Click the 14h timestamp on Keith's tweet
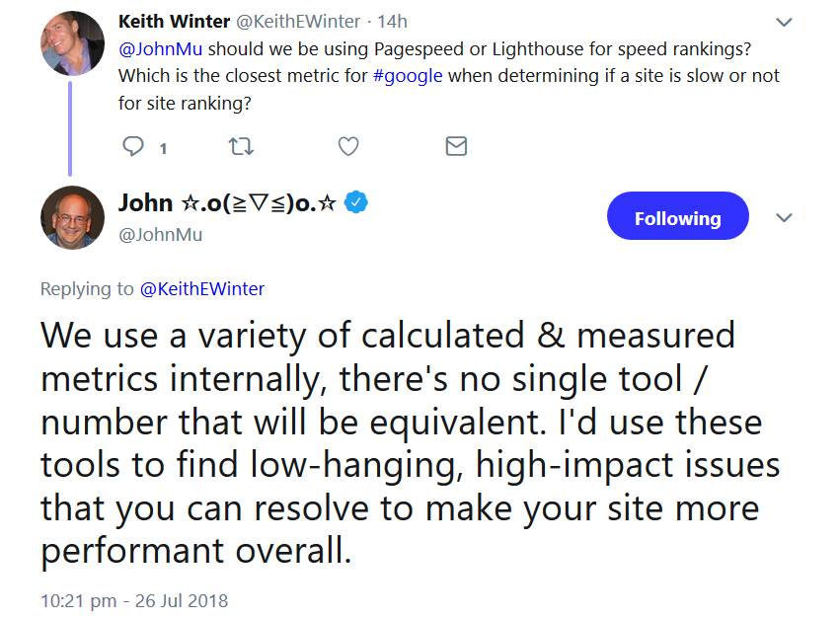840x619 pixels. 393,22
